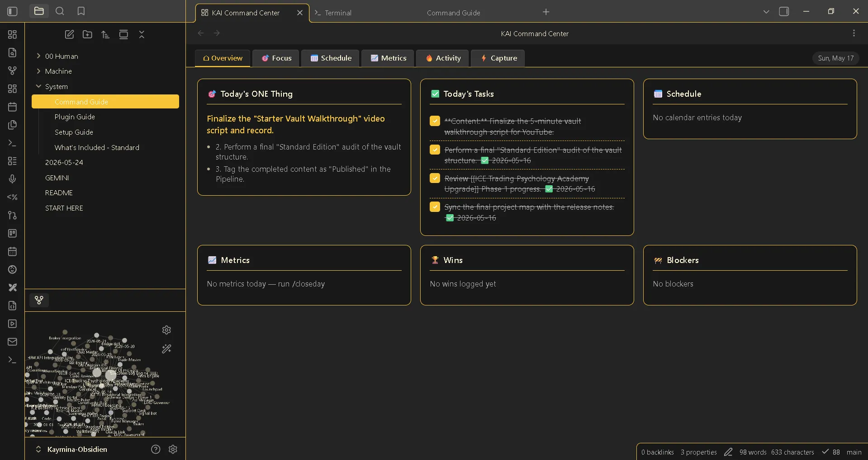Open the file explorer pane
Screen dimensions: 868x460
[x=39, y=11]
